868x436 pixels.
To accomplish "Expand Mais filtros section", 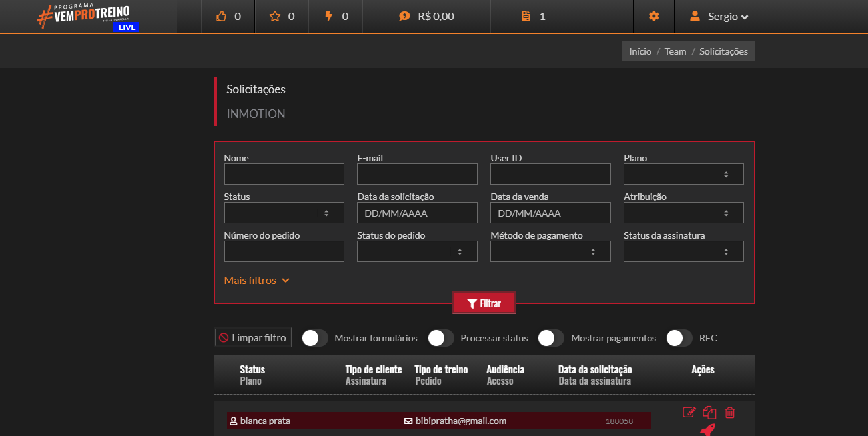I will point(257,281).
